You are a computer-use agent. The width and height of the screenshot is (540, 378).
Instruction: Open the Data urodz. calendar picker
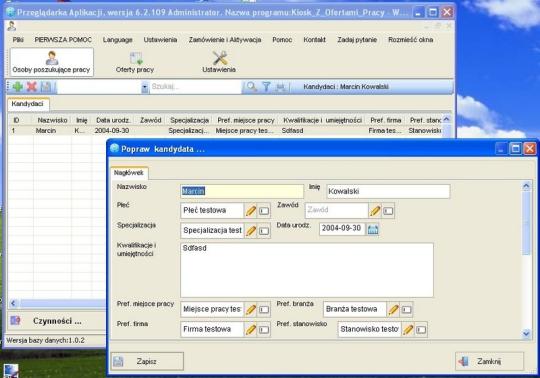(x=373, y=229)
